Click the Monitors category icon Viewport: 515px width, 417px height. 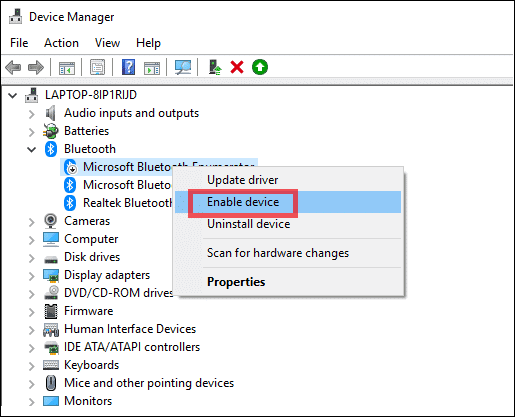pyautogui.click(x=51, y=401)
